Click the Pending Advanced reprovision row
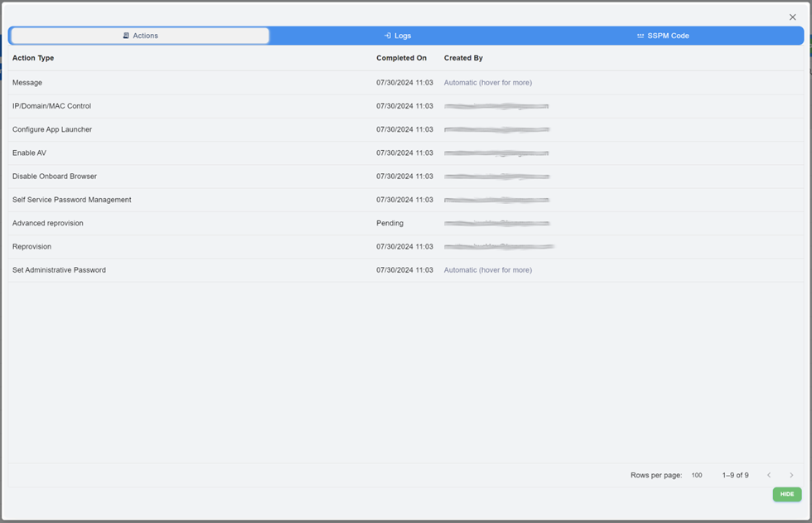Screen dimensions: 812x523 click(x=48, y=223)
